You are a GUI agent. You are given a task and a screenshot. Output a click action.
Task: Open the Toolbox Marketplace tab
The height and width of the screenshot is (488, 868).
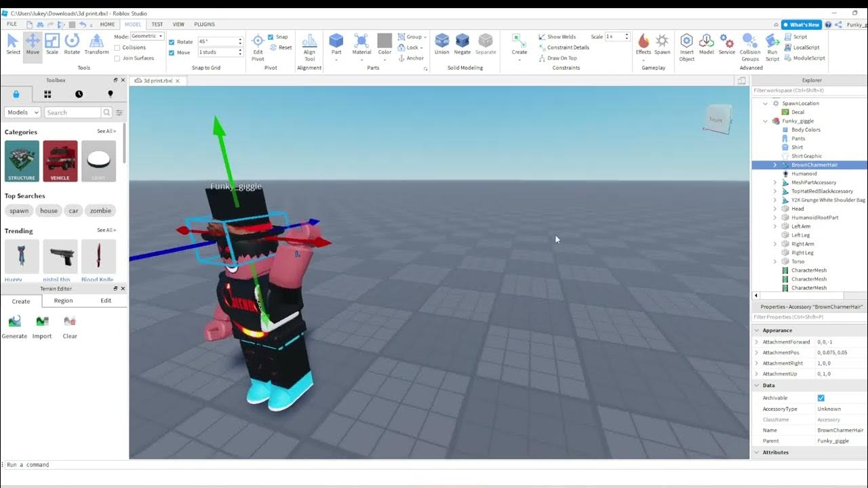[16, 94]
